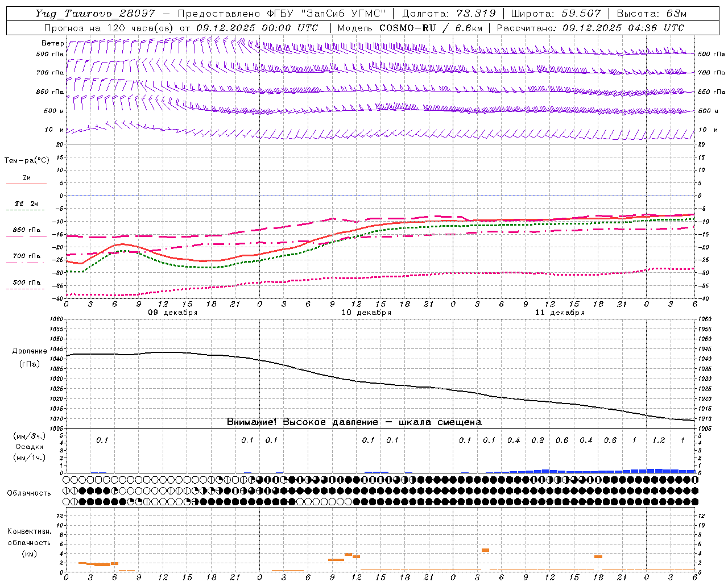Click the '11 декабря' date label
This screenshot has height=582, width=728.
(560, 313)
